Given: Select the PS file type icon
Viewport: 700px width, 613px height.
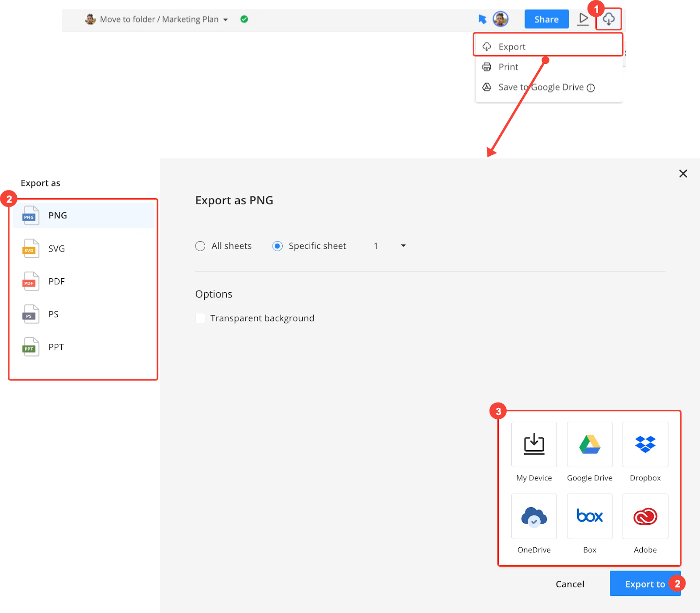Looking at the screenshot, I should [30, 314].
